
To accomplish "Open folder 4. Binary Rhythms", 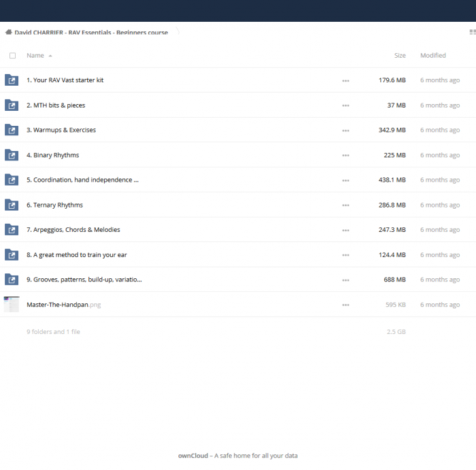I will click(x=53, y=155).
